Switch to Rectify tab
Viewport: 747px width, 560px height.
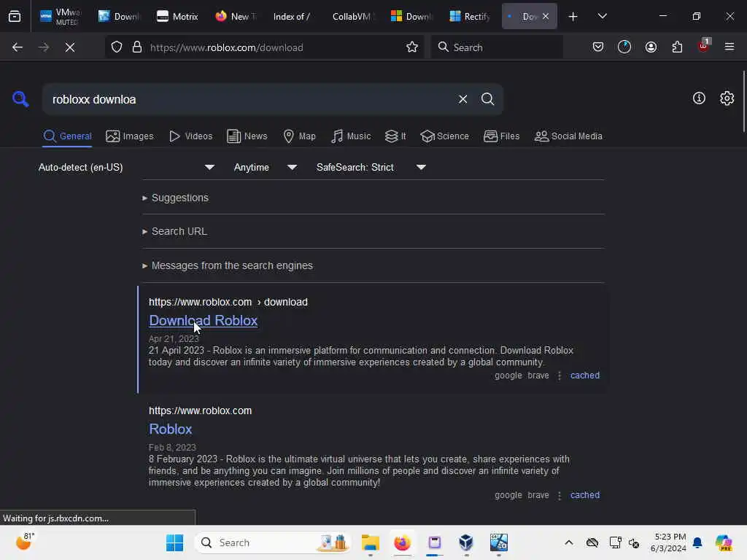(470, 17)
